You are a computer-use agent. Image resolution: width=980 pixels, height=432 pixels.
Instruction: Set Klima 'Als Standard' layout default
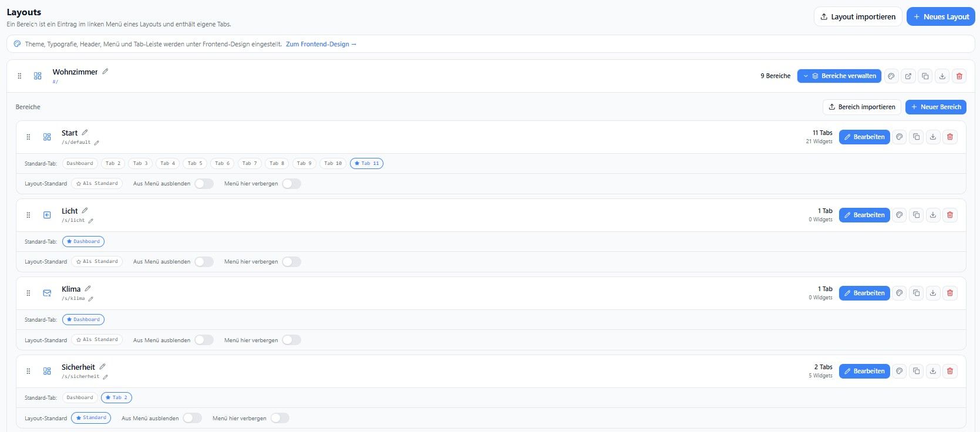pyautogui.click(x=97, y=339)
